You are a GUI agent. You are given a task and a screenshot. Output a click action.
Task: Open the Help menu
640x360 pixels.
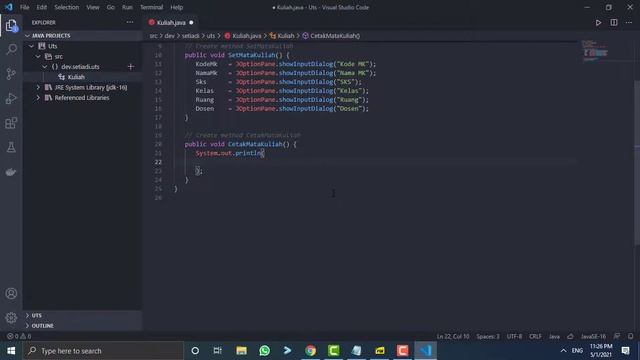click(x=176, y=7)
